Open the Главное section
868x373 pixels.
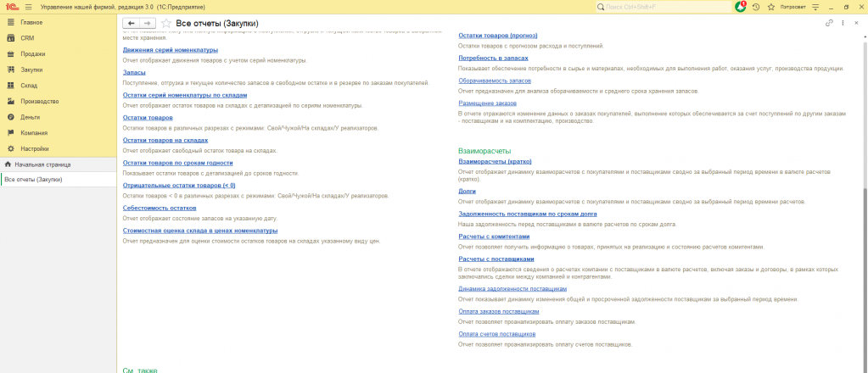click(59, 23)
